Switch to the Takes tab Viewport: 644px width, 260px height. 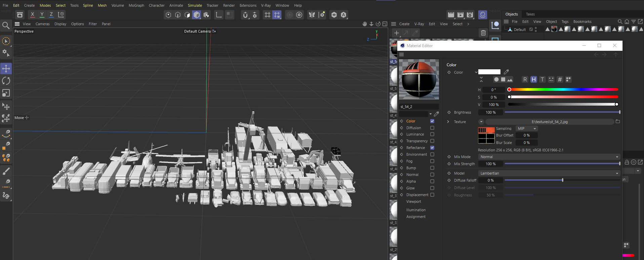click(x=530, y=14)
